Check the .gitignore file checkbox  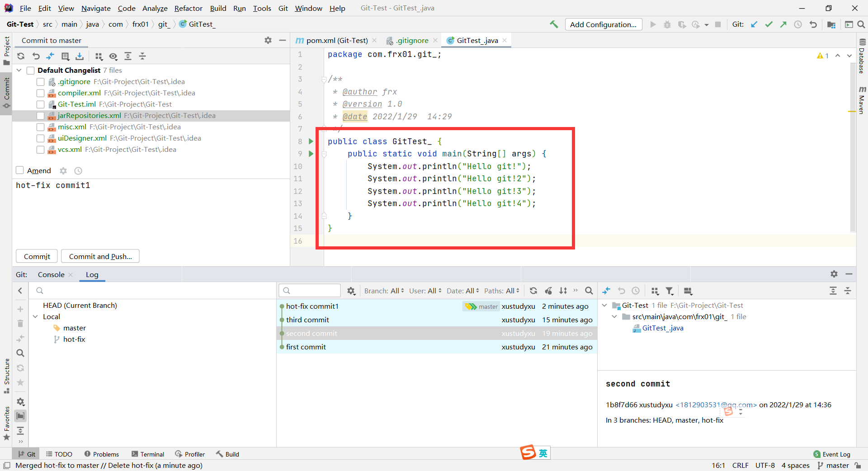[x=40, y=82]
